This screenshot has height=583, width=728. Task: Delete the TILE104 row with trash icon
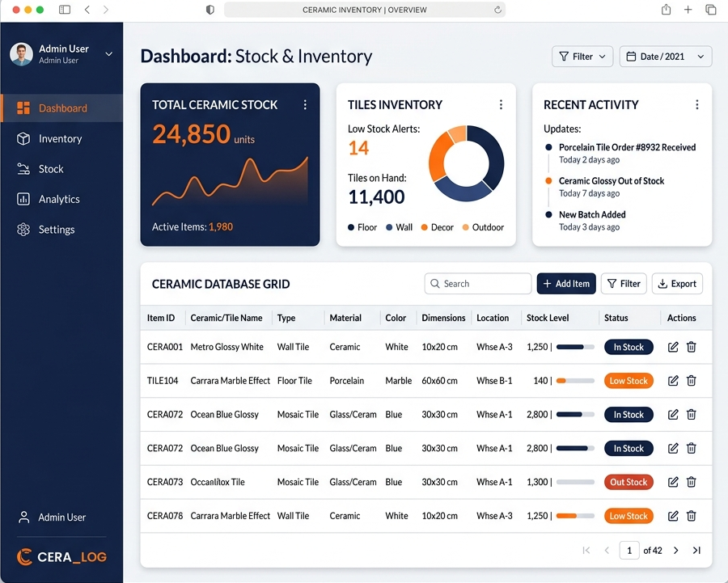692,381
